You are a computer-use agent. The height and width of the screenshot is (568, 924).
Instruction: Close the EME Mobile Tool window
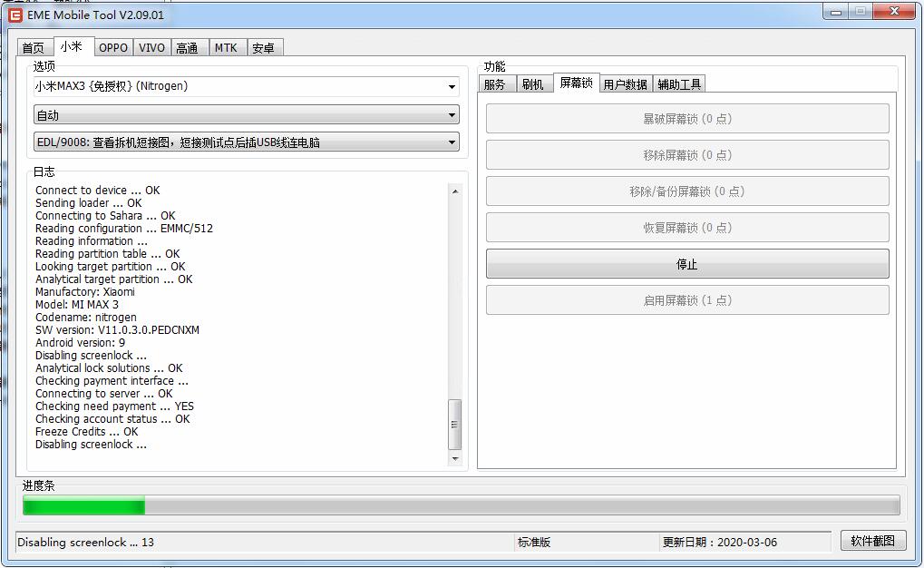894,11
